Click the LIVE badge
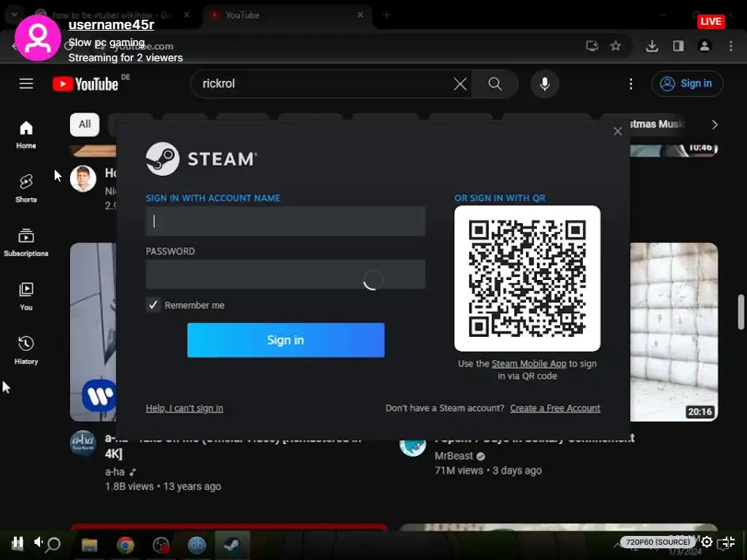 click(x=711, y=21)
